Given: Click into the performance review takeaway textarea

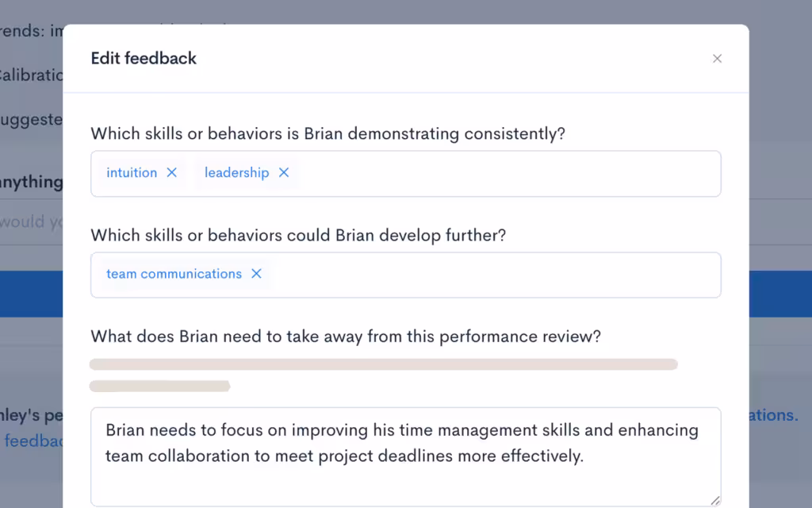Looking at the screenshot, I should (405, 456).
